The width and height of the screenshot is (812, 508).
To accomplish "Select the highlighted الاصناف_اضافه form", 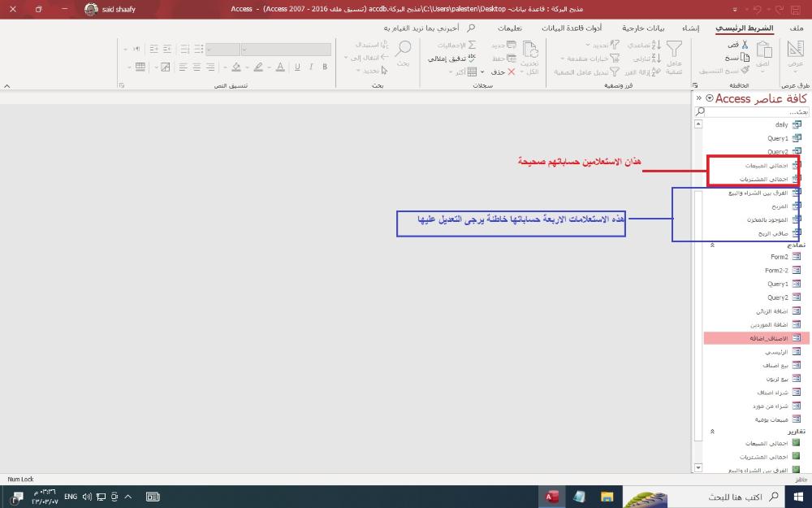I will (x=756, y=338).
